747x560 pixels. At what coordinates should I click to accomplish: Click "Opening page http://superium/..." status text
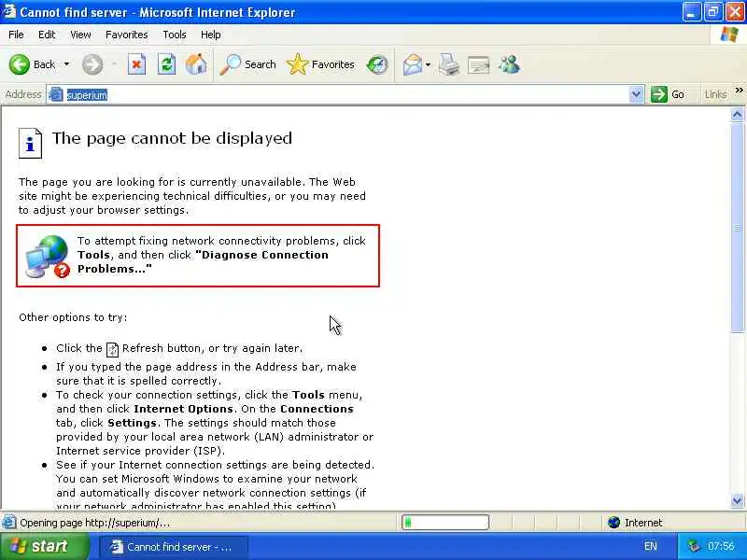[95, 523]
